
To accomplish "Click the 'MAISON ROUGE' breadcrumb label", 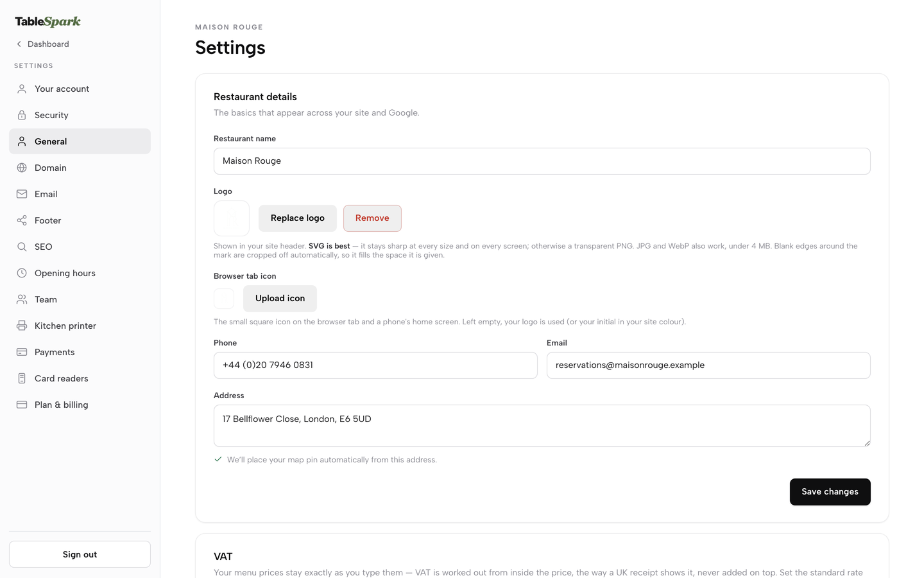I will [229, 27].
